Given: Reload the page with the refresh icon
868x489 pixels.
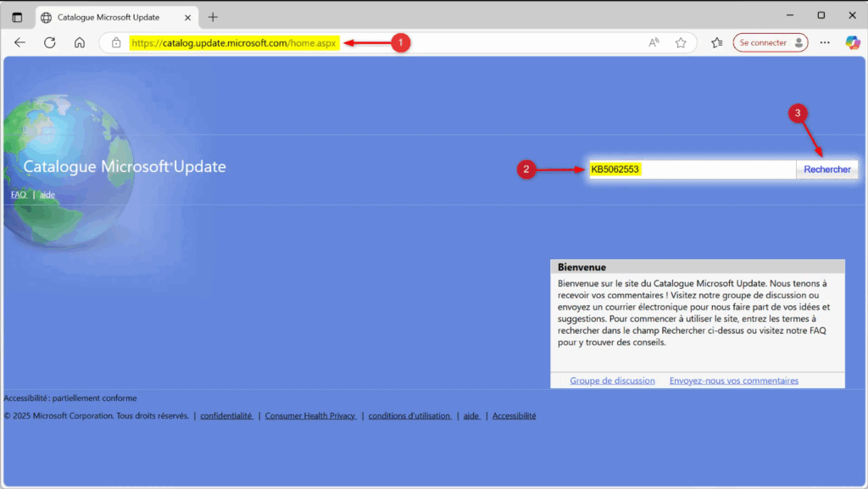Looking at the screenshot, I should coord(50,42).
